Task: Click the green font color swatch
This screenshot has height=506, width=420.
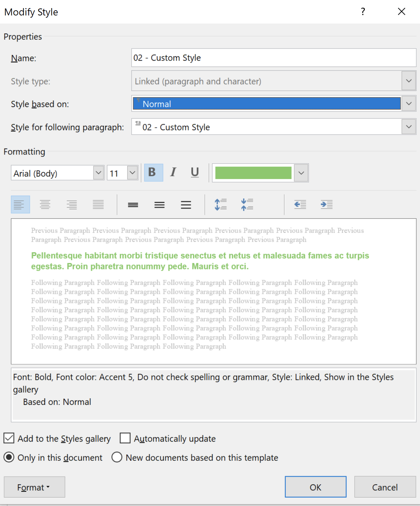Action: point(253,173)
